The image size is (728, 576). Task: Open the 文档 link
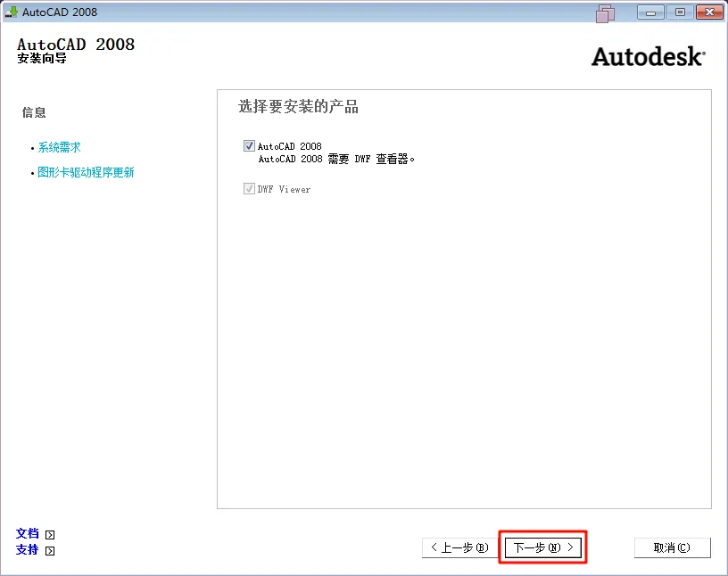point(28,533)
